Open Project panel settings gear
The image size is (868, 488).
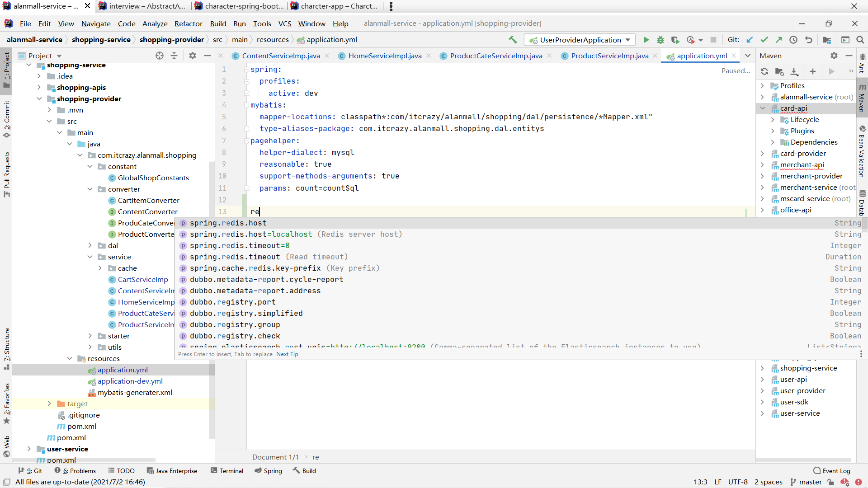coord(193,56)
